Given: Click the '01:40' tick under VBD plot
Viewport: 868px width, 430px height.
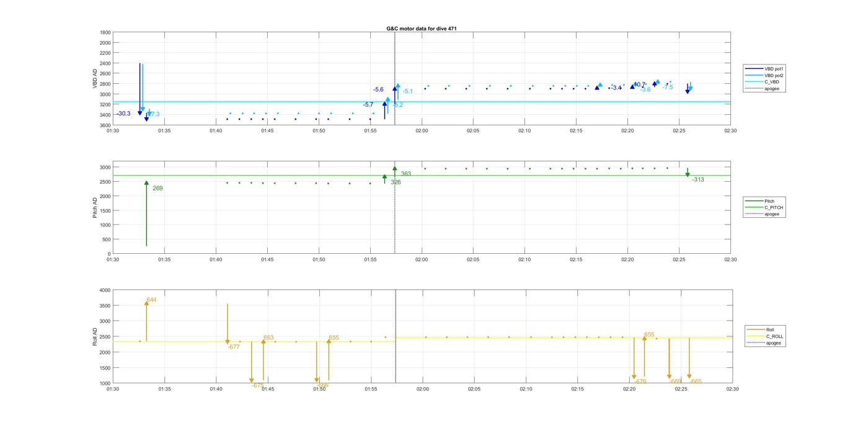Looking at the screenshot, I should point(216,131).
